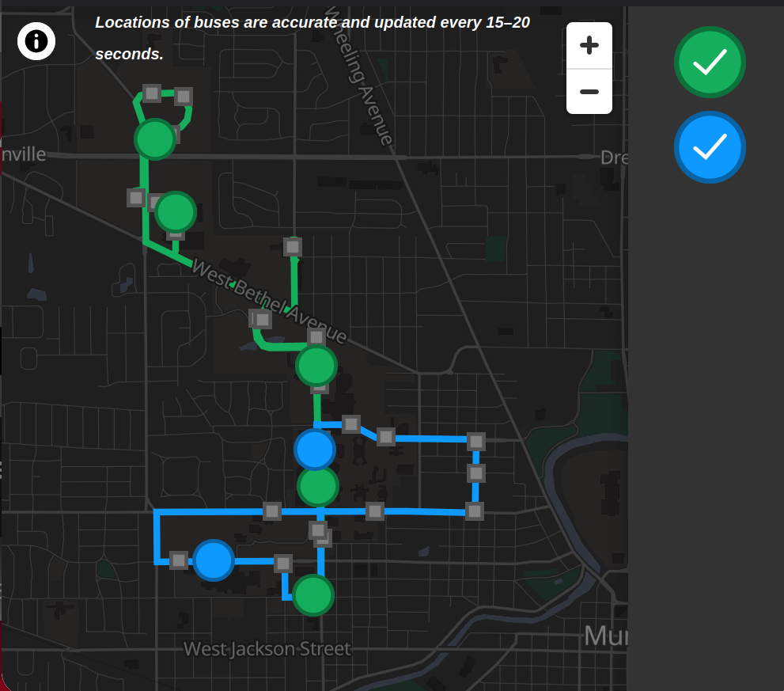Click green bus directly beneath the central blue bus

click(318, 486)
